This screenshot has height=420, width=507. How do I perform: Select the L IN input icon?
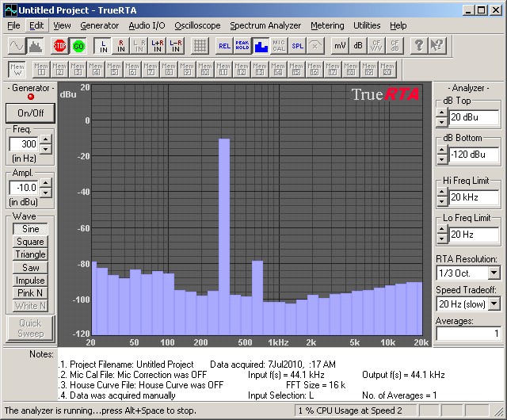click(x=102, y=45)
